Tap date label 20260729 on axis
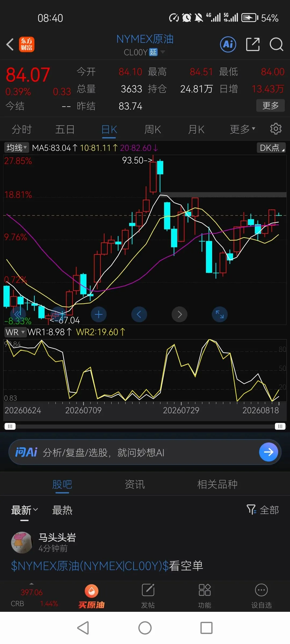 pyautogui.click(x=181, y=410)
